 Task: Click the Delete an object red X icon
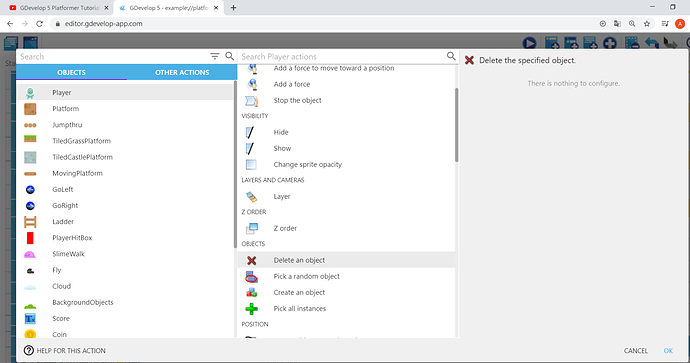[x=252, y=260]
